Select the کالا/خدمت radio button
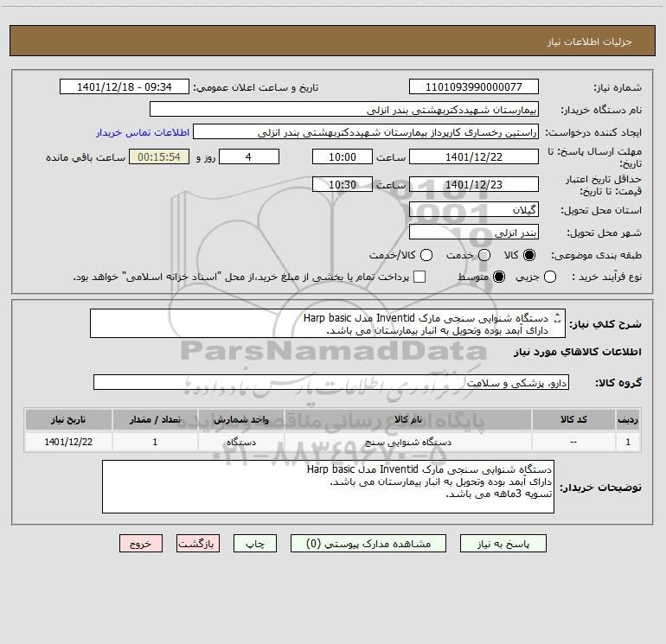The image size is (666, 644). click(x=426, y=255)
